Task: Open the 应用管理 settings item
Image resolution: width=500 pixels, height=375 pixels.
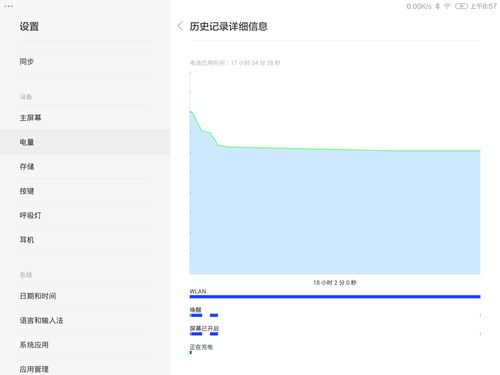Action: [85, 367]
